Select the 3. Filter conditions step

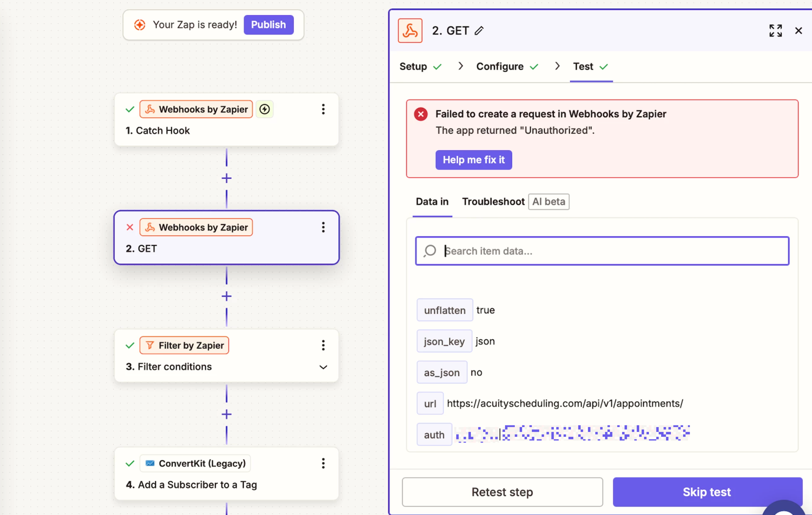click(x=226, y=356)
